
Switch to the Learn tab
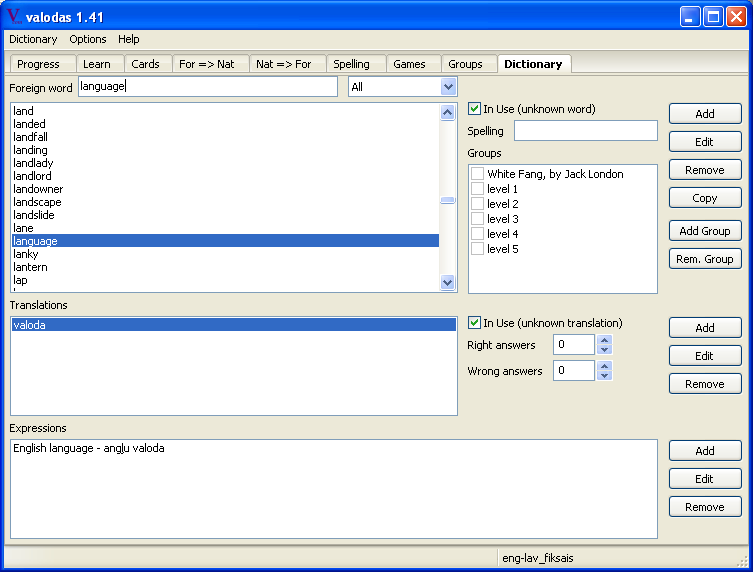tap(97, 64)
